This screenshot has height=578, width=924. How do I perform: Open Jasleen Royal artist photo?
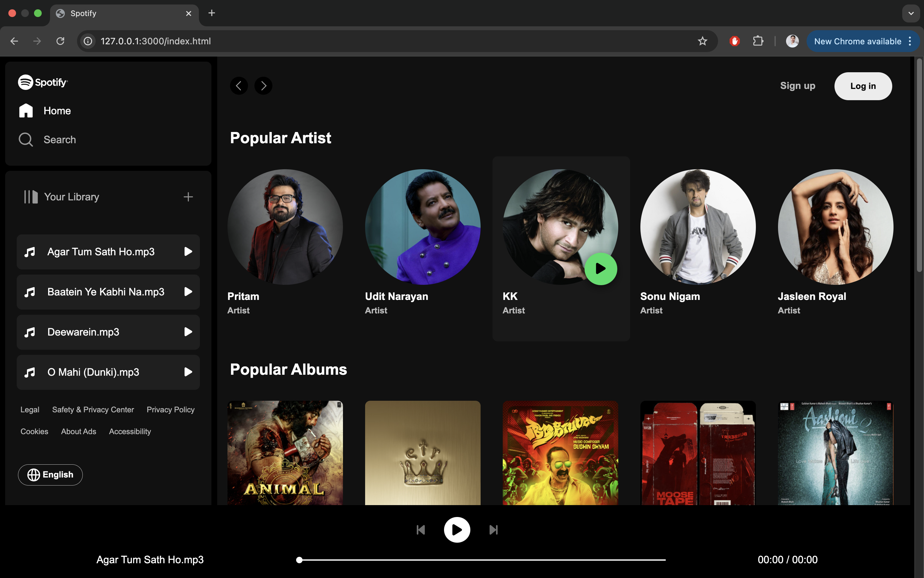click(x=835, y=227)
